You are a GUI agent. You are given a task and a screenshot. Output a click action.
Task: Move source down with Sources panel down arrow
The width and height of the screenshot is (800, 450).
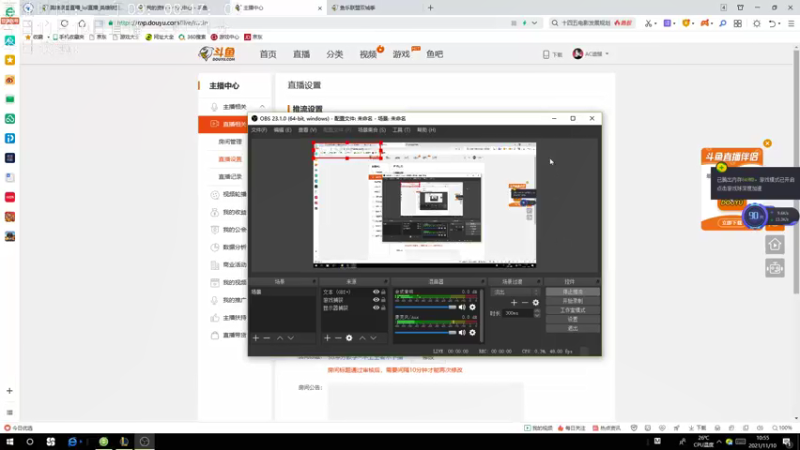coord(373,338)
